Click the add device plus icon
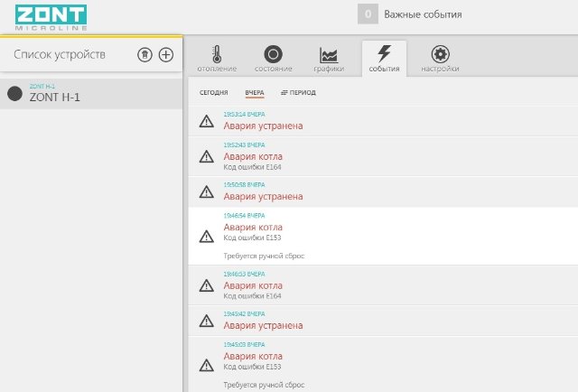Screen dimensions: 578x392 click(166, 55)
